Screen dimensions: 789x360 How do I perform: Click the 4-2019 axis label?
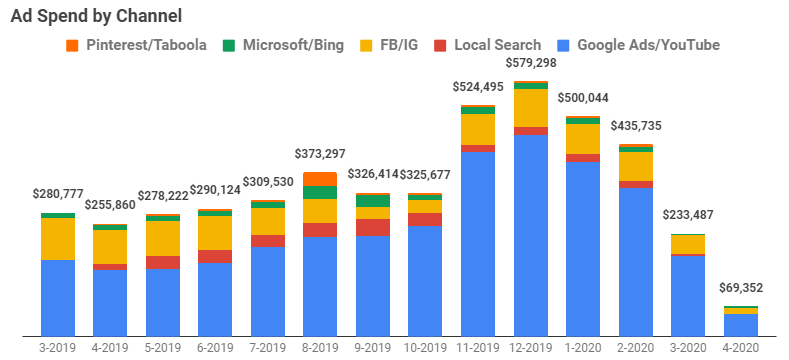(110, 348)
